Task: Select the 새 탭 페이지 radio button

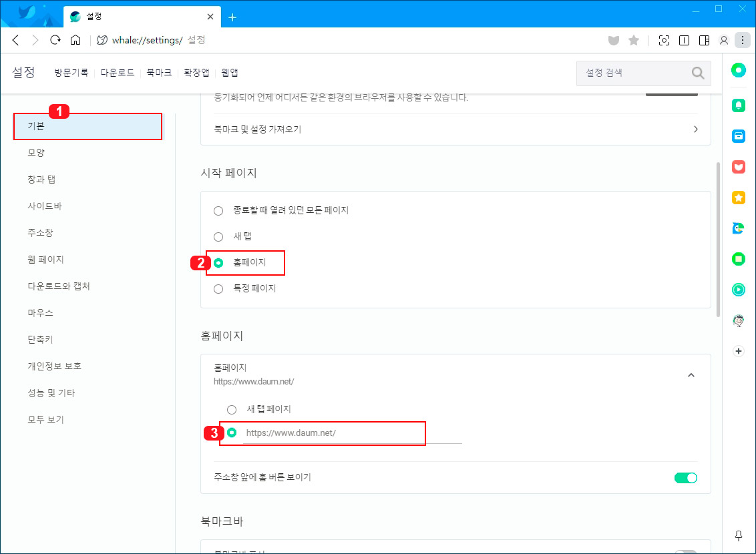Action: (x=232, y=409)
